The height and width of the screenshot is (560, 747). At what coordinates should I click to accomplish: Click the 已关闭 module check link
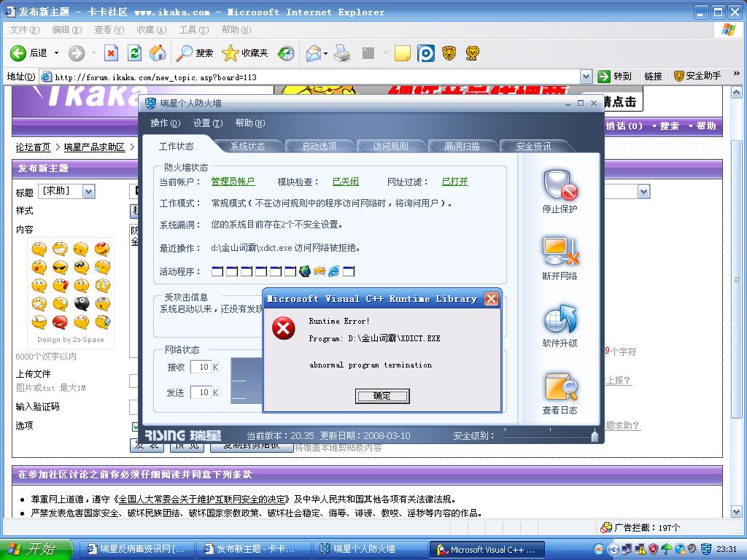pos(345,182)
